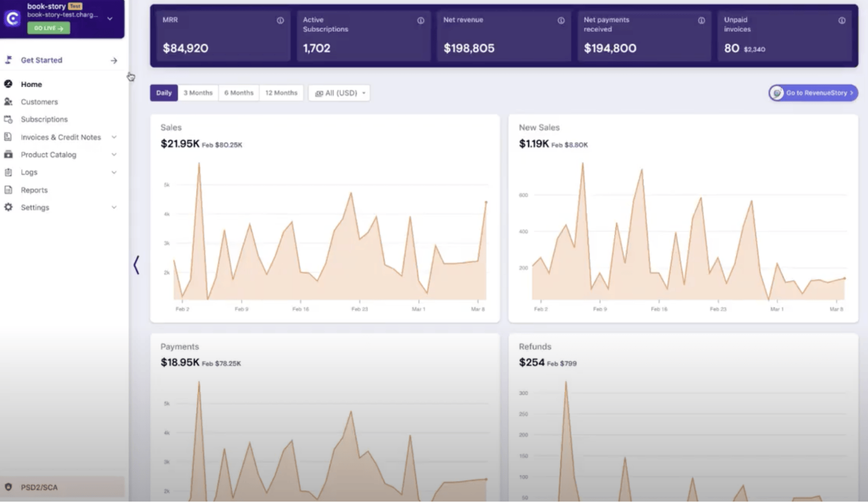
Task: Click the PSD2/SCA shield icon
Action: click(9, 487)
